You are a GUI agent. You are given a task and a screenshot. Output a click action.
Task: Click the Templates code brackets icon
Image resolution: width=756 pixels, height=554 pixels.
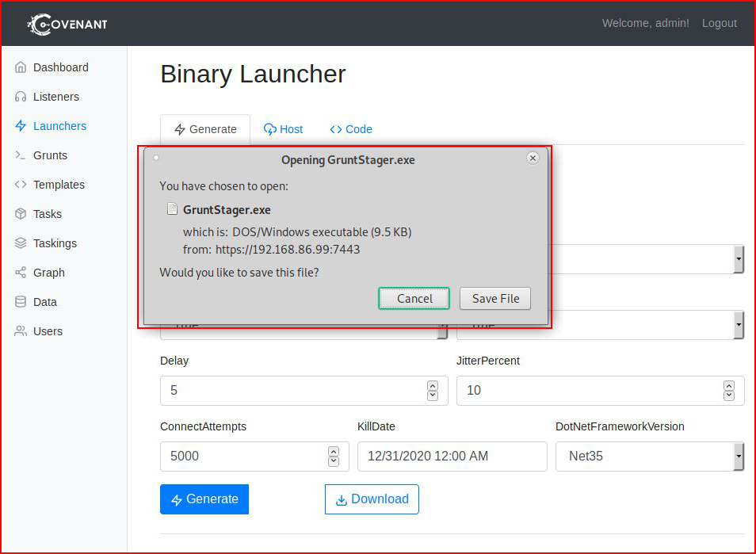[21, 185]
